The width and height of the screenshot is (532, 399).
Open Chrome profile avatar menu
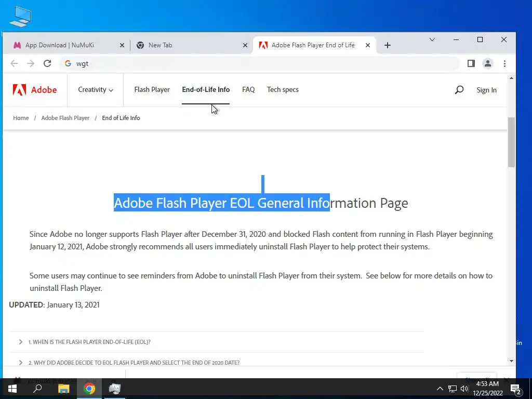[x=487, y=63]
